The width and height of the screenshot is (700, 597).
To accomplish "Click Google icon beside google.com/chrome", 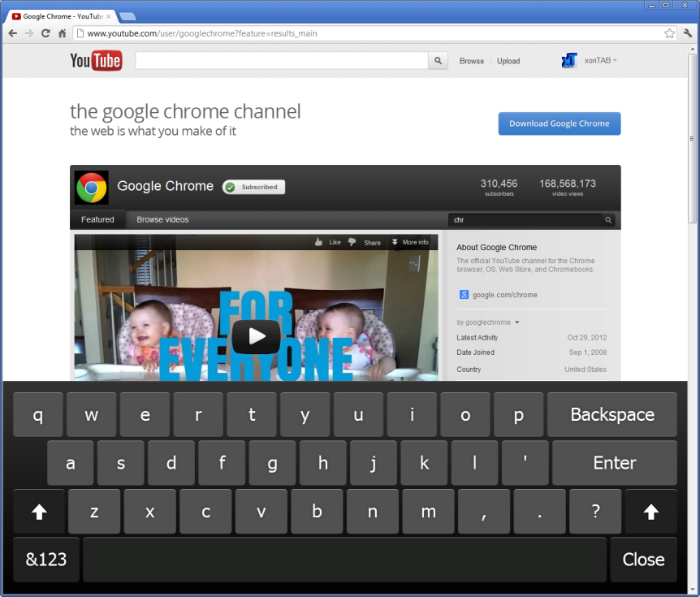I will point(464,295).
